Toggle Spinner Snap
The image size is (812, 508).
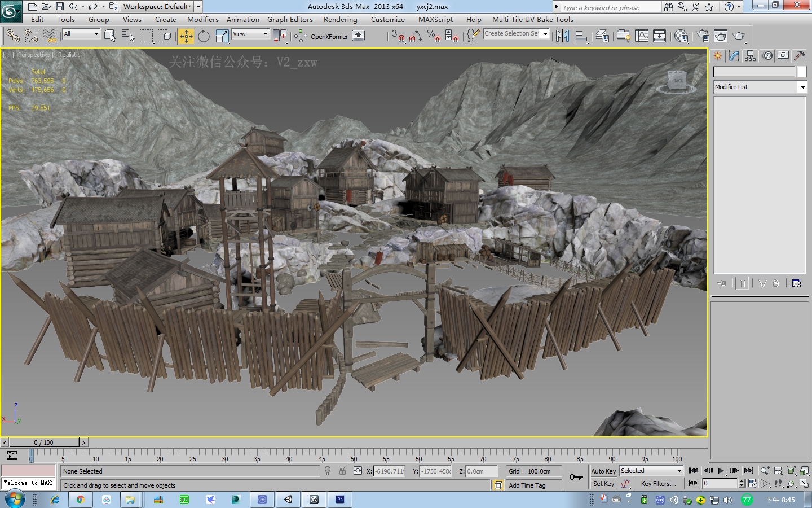click(452, 36)
